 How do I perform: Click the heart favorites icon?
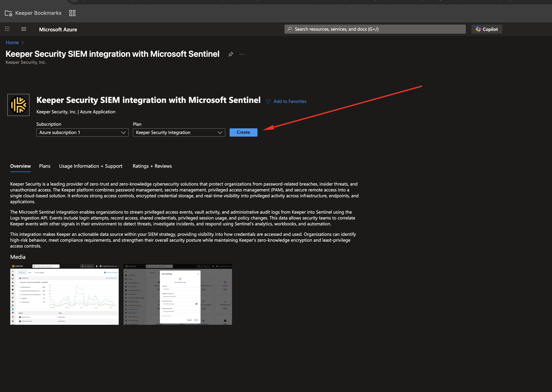coord(268,102)
